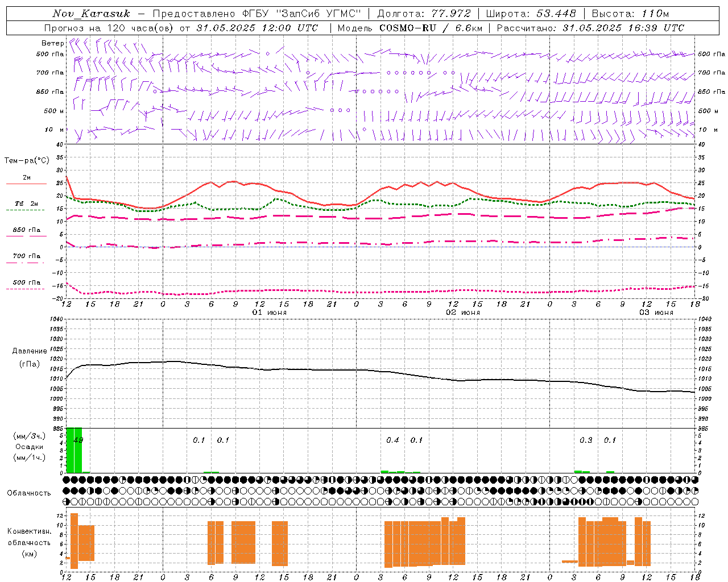Click the '(гПа)' unit label under Давление

pos(29,364)
